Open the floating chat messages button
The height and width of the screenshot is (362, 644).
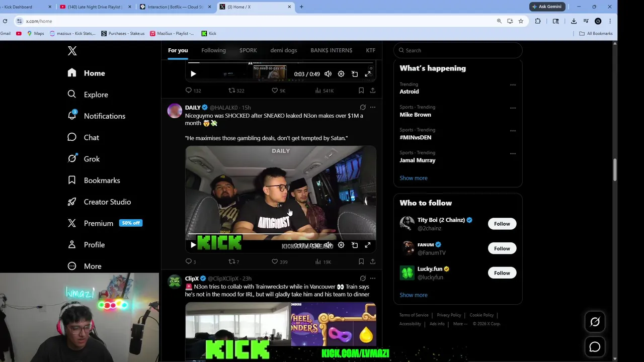[595, 347]
